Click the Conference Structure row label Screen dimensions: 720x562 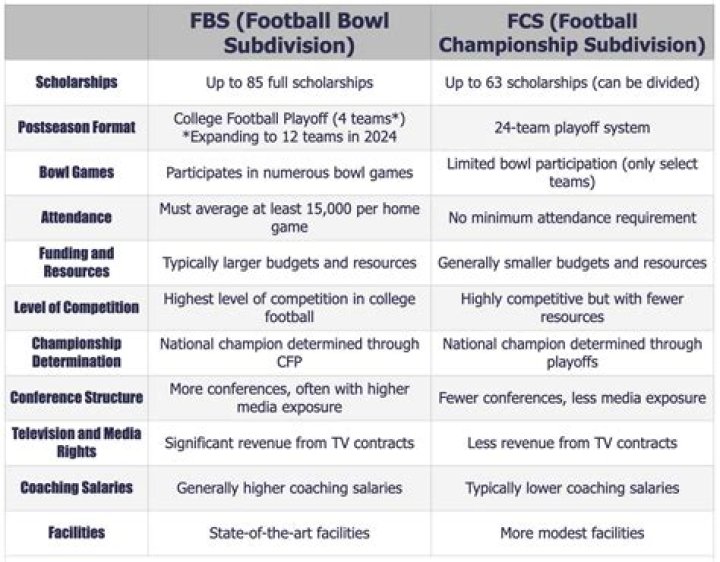(x=76, y=397)
